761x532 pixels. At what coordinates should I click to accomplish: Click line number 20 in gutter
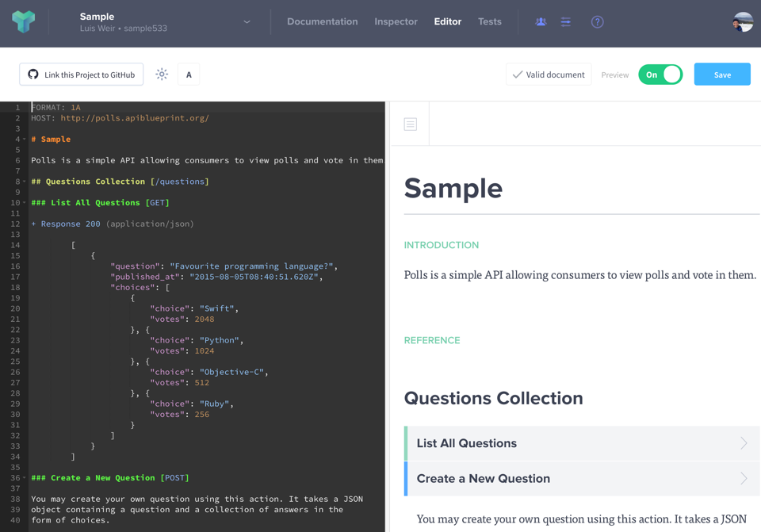tap(16, 308)
